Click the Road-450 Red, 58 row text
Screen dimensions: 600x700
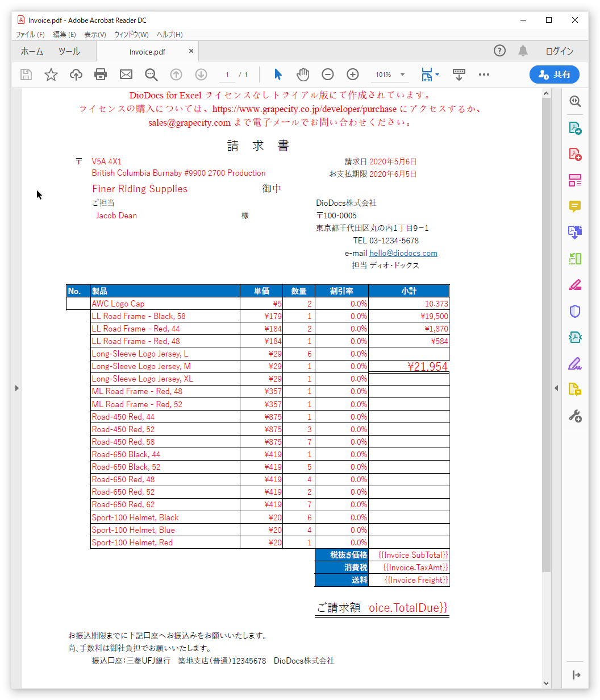tap(123, 442)
